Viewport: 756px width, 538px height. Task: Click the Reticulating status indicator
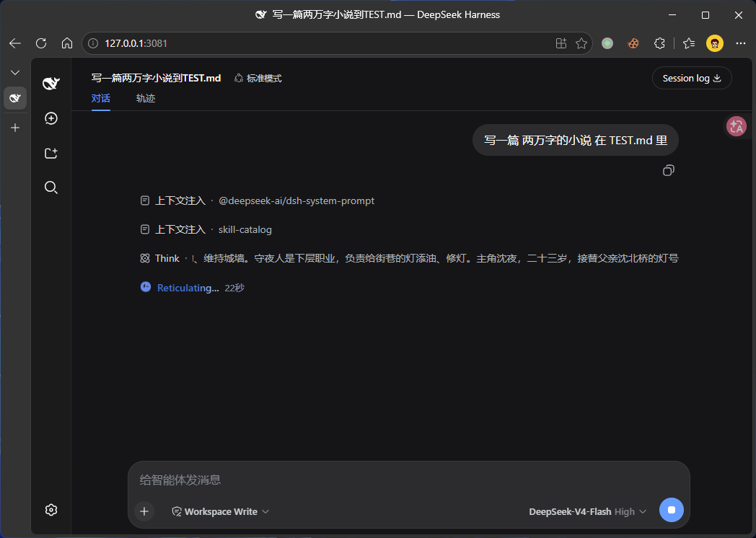[188, 288]
